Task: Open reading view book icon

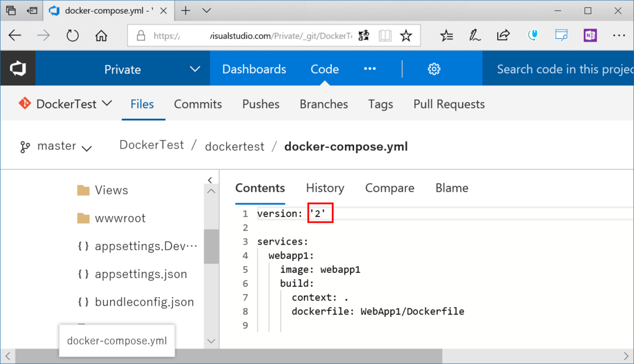Action: pyautogui.click(x=385, y=35)
